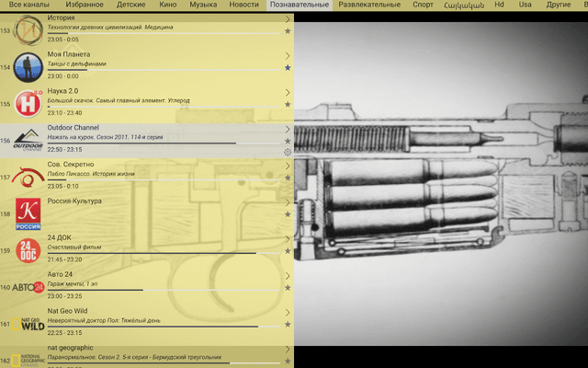Select the Сов. Секретно channel logo
This screenshot has height=368, width=588.
pyautogui.click(x=28, y=178)
